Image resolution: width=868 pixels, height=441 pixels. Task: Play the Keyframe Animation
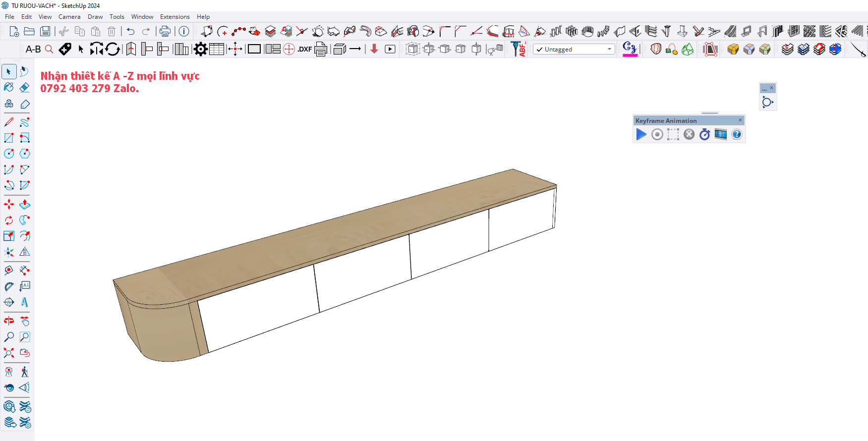[641, 134]
